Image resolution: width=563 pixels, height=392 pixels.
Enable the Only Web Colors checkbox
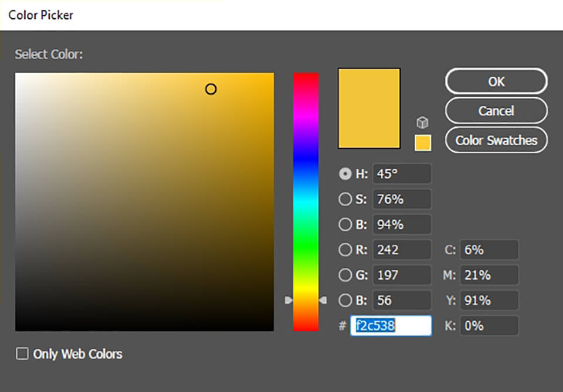point(22,354)
